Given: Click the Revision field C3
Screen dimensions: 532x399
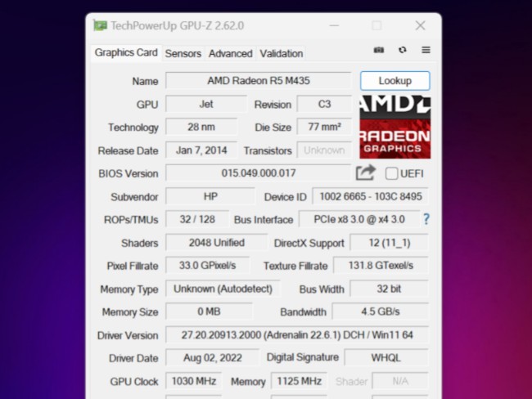Looking at the screenshot, I should 324,104.
